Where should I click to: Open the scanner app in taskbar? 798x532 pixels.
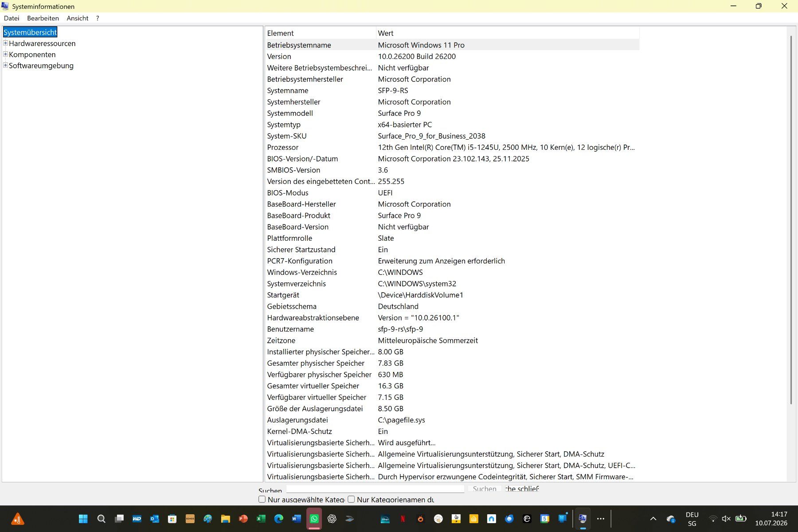(x=349, y=519)
